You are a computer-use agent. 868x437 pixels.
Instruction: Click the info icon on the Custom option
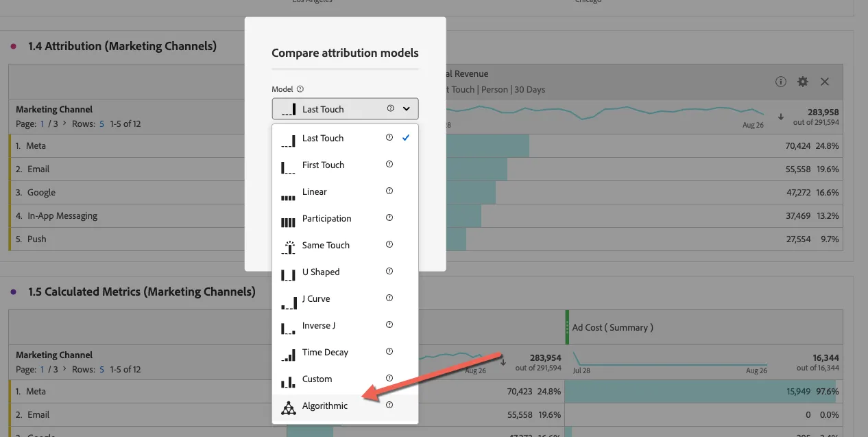tap(389, 379)
